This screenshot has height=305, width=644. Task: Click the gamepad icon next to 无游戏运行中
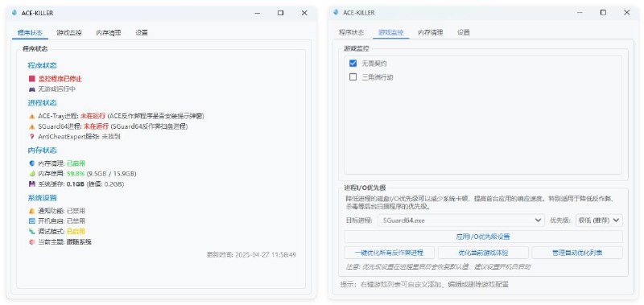(32, 89)
